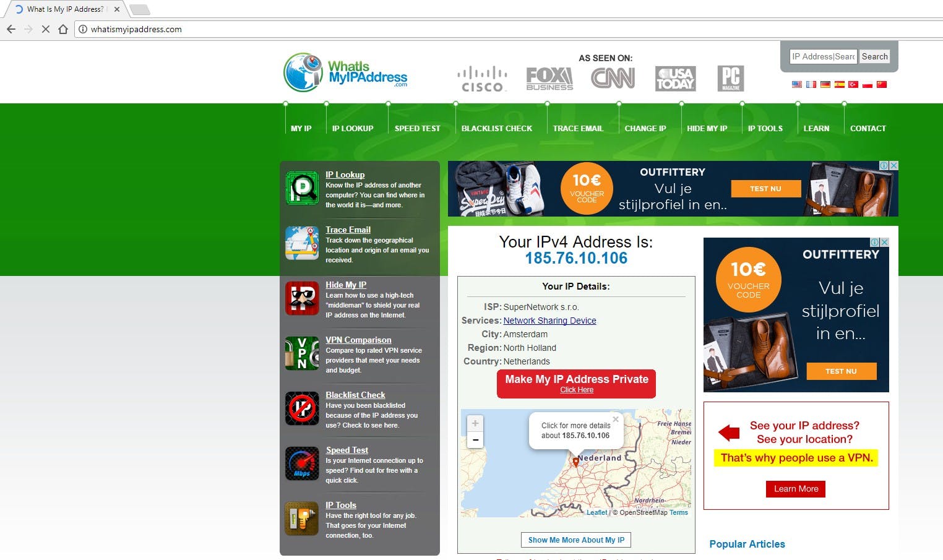943x560 pixels.
Task: Switch language using the French flag icon
Action: 811,84
